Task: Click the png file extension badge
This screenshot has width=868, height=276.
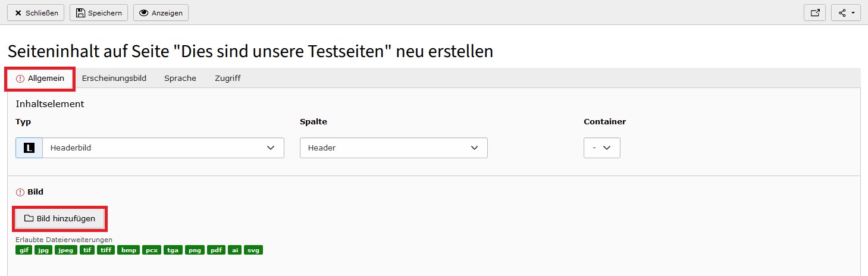Action: pyautogui.click(x=195, y=250)
